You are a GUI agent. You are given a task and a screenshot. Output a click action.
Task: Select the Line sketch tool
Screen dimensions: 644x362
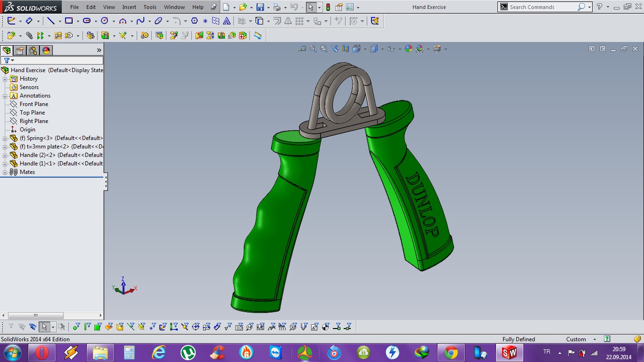coord(51,21)
